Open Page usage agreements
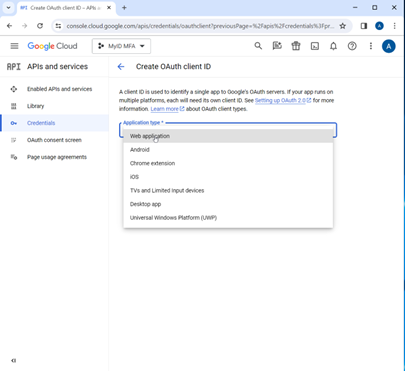The image size is (405, 371). pos(54,157)
